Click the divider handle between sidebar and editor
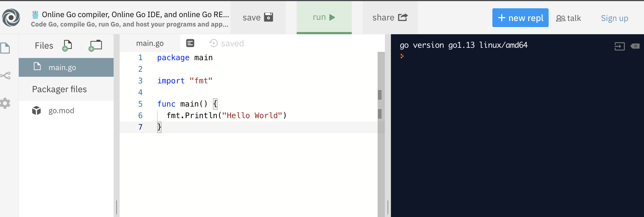Screen dimensions: 644x217 [x=117, y=207]
